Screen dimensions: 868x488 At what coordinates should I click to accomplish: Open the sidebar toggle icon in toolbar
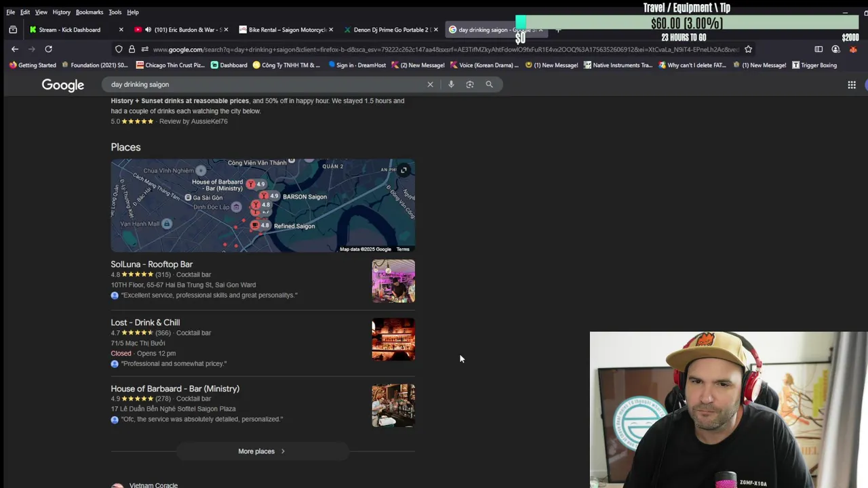818,49
